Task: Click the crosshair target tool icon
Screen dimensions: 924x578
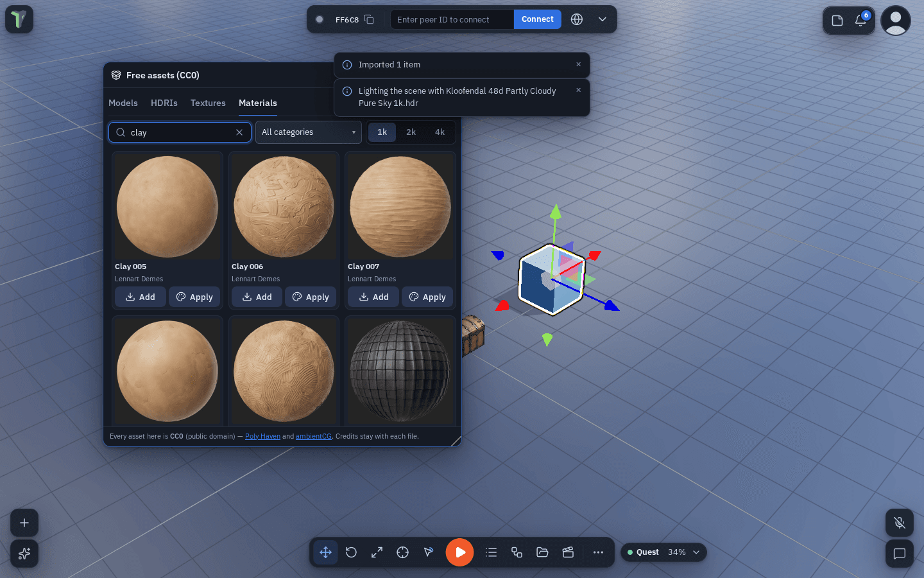Action: tap(402, 552)
